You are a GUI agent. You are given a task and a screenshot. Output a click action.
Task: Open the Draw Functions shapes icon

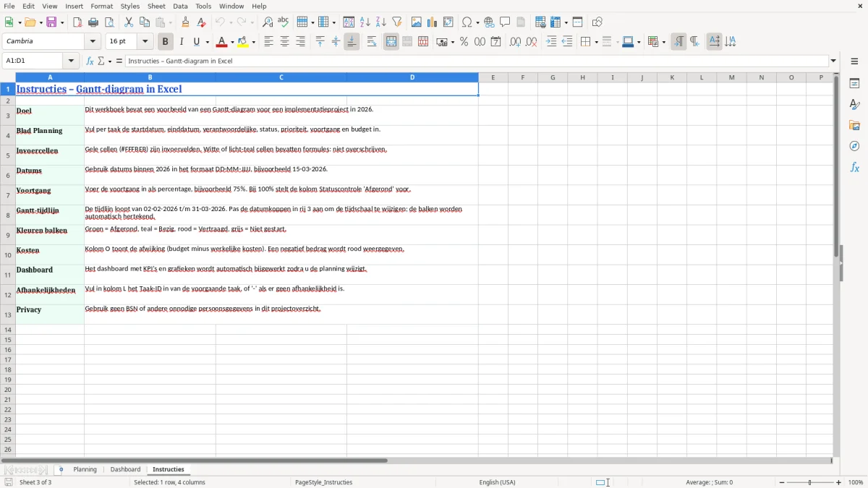pyautogui.click(x=597, y=22)
